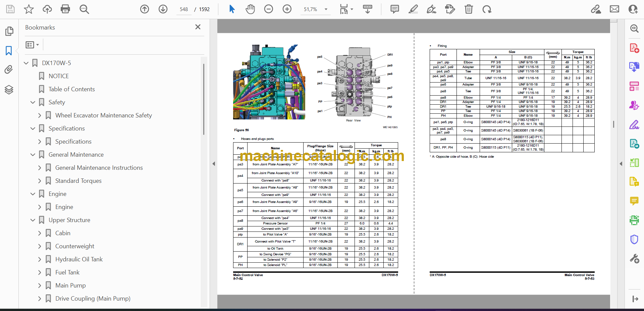
Task: Expand the Standard Torques bookmark
Action: pos(40,181)
